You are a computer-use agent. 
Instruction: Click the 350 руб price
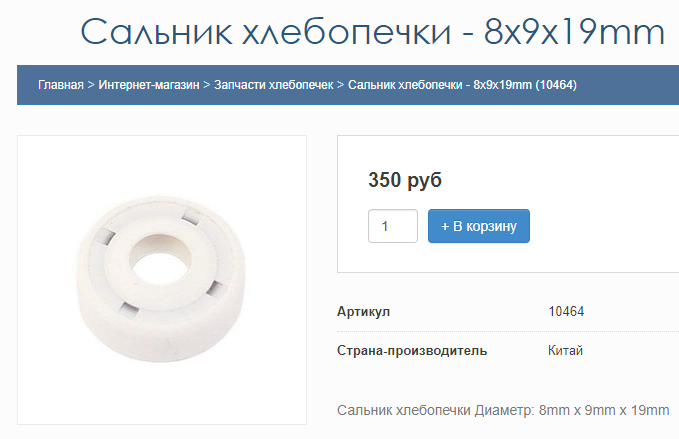tap(405, 180)
